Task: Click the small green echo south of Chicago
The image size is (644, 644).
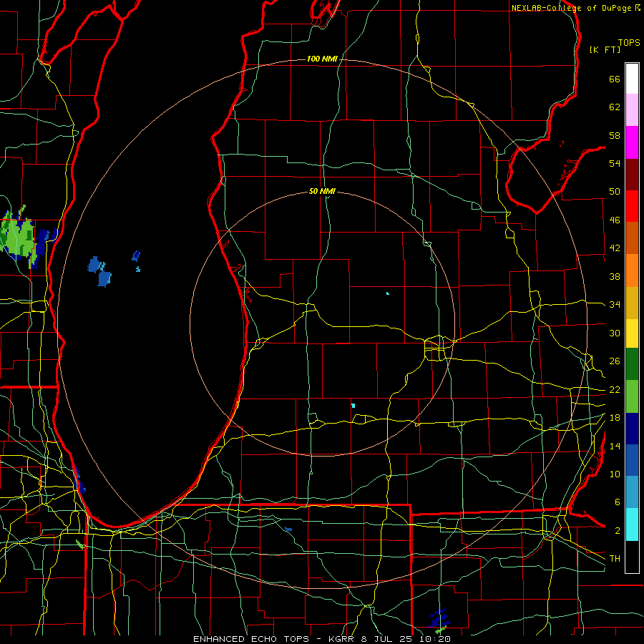Action: pos(80,545)
